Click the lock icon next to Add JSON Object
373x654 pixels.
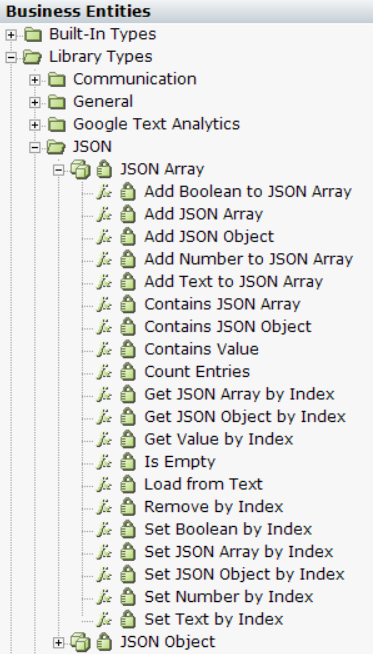click(x=128, y=237)
